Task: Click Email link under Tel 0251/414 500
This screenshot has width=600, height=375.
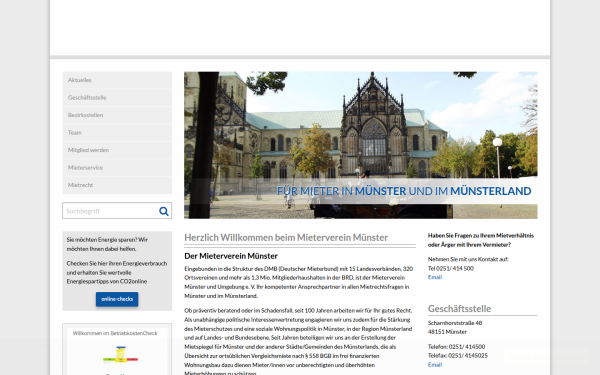Action: point(435,277)
